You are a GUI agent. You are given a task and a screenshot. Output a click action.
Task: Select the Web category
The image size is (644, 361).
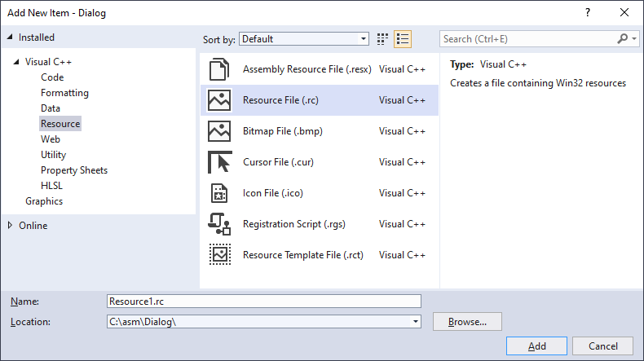(51, 139)
